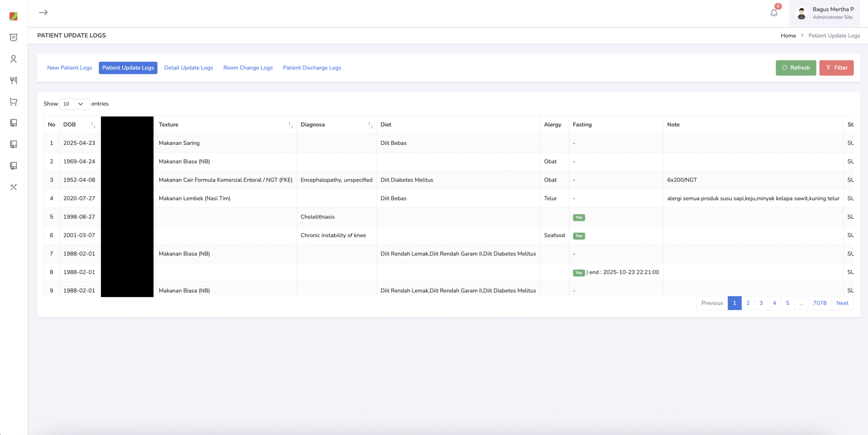
Task: Click the red Filter button
Action: 836,68
